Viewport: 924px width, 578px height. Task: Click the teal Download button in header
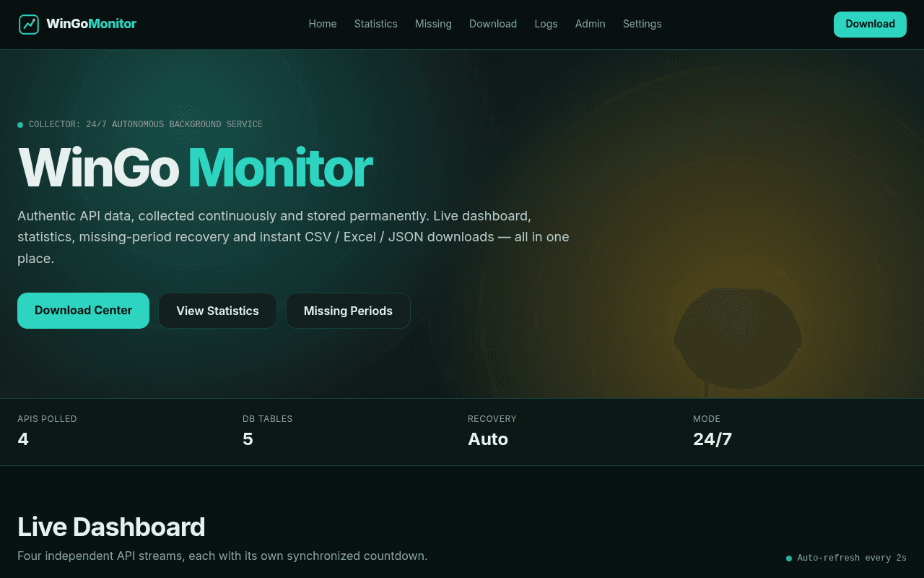point(870,25)
